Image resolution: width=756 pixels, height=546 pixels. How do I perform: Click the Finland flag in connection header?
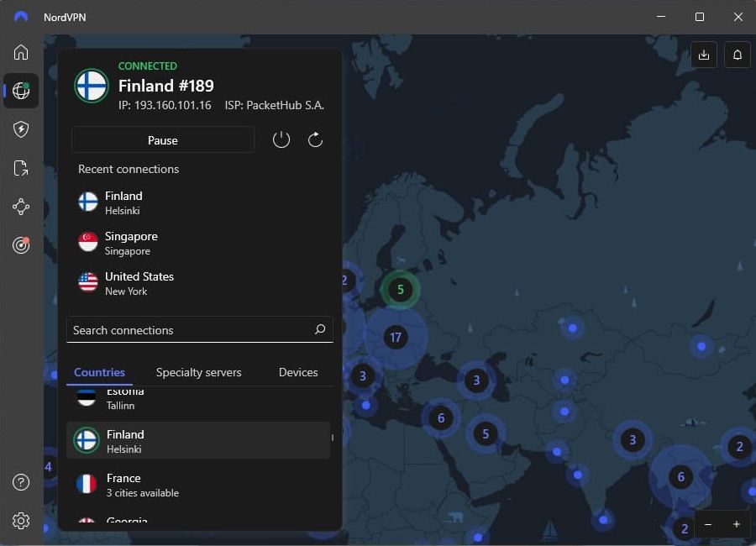tap(91, 86)
